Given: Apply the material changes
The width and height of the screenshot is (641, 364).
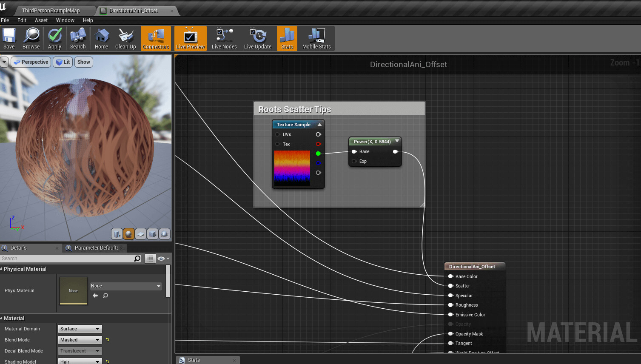Looking at the screenshot, I should pyautogui.click(x=54, y=38).
